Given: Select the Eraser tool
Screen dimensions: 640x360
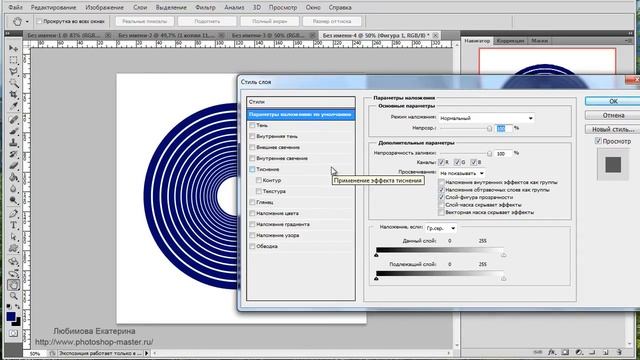Looking at the screenshot, I should (x=13, y=166).
